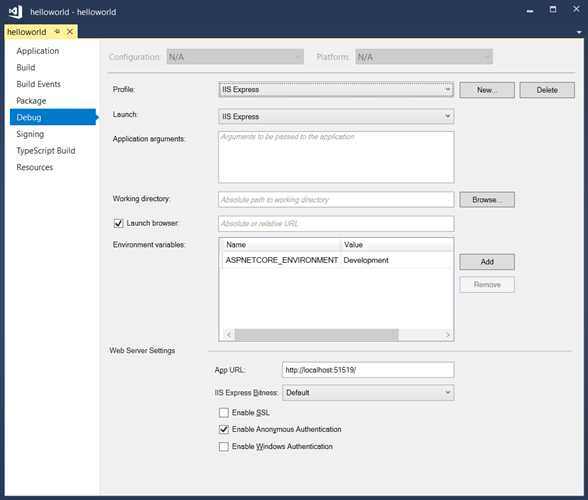Screen dimensions: 588x500
Task: Click the Value column header
Action: (397, 245)
